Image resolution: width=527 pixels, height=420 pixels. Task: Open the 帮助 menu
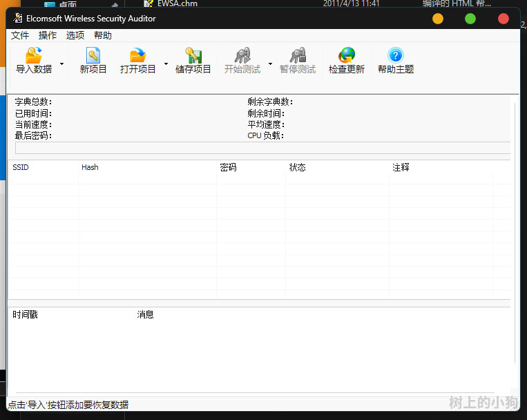(103, 35)
